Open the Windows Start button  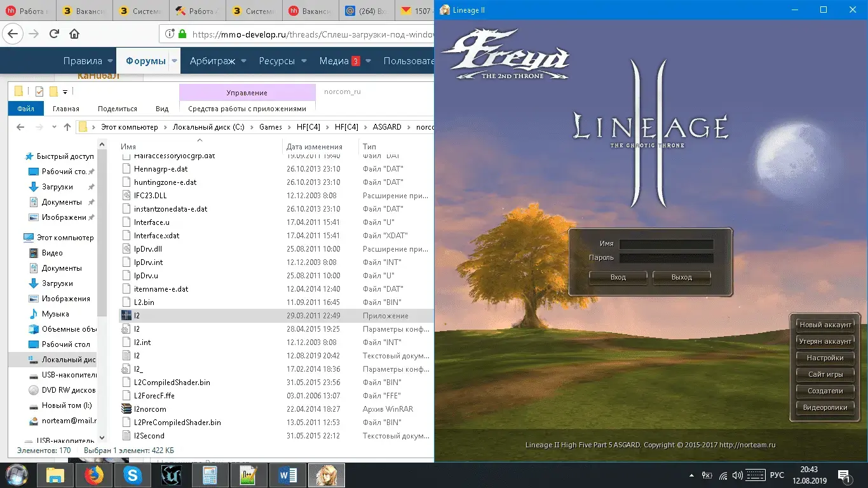16,475
